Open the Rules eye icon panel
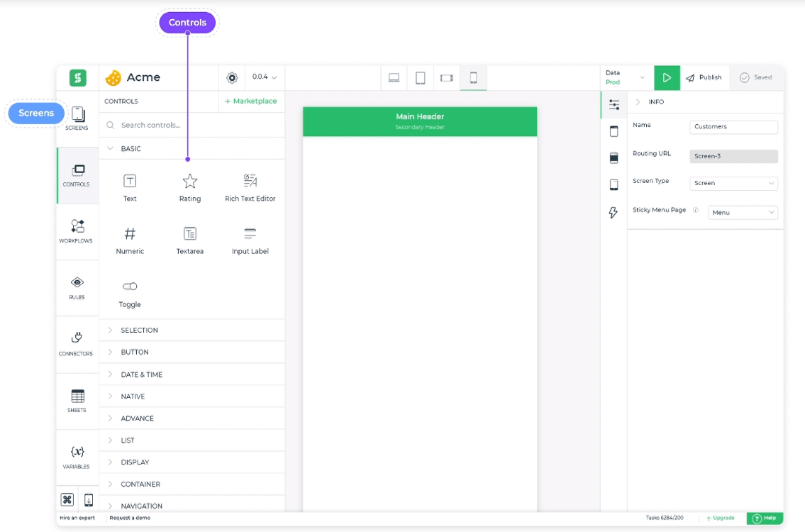 click(x=77, y=287)
